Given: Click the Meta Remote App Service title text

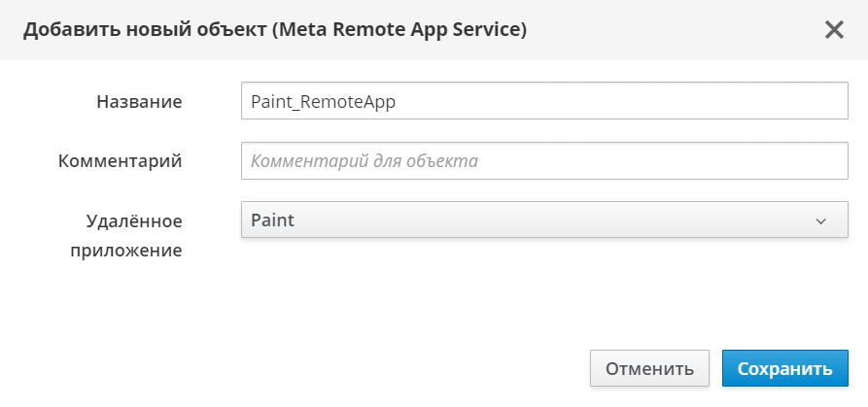Looking at the screenshot, I should click(x=400, y=30).
